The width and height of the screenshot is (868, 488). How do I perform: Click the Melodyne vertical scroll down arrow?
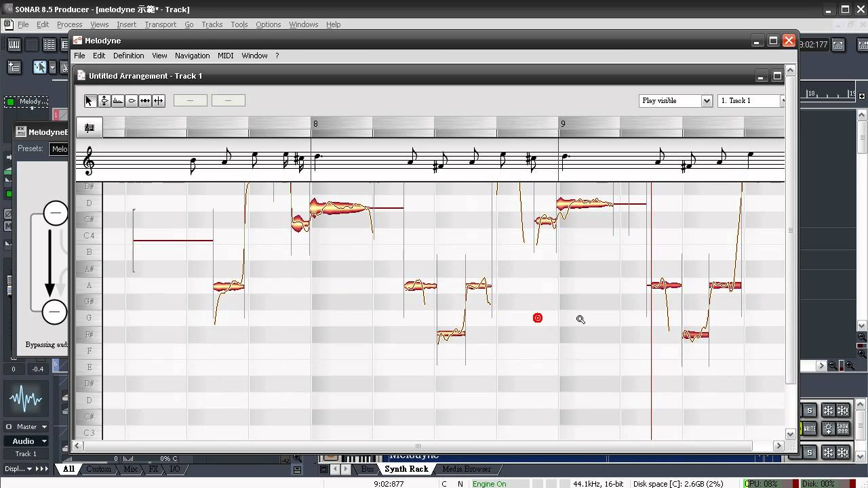791,434
